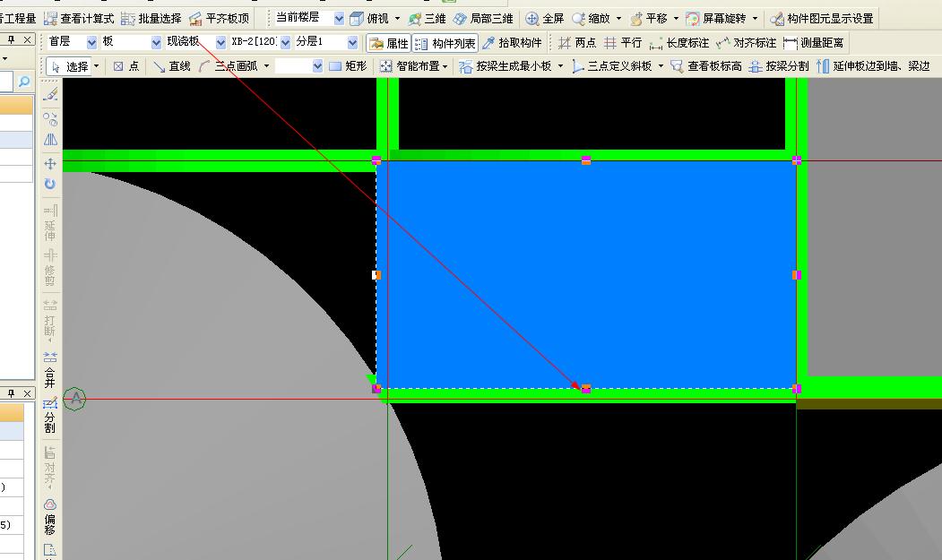Viewport: 942px width, 560px height.
Task: Expand the 缩放 zoom options arrow
Action: tap(618, 19)
